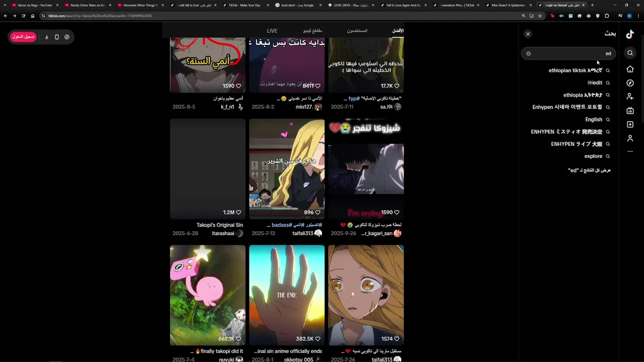Click the phone app icon beside login
Image resolution: width=644 pixels, height=362 pixels.
click(57, 37)
